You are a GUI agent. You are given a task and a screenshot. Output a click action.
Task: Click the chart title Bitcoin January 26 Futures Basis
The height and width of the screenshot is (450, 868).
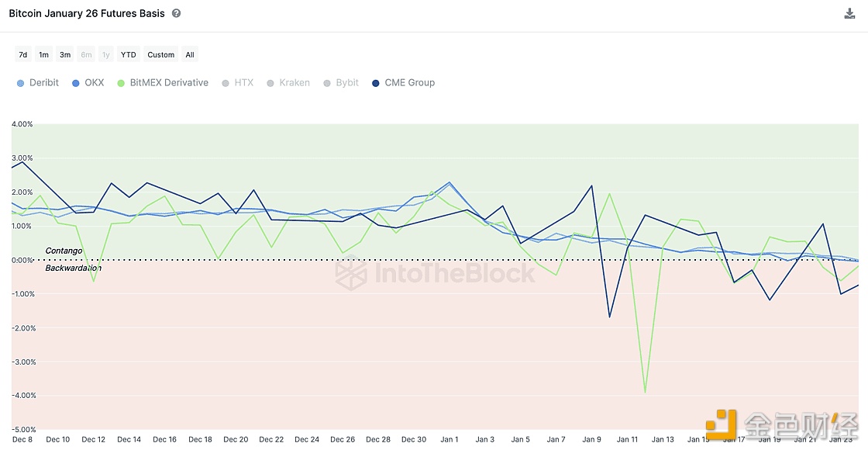pos(87,13)
